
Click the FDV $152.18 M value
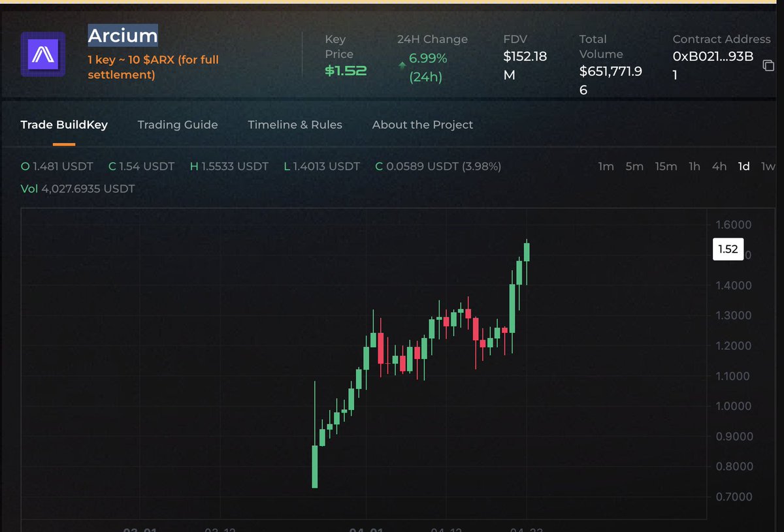(525, 66)
